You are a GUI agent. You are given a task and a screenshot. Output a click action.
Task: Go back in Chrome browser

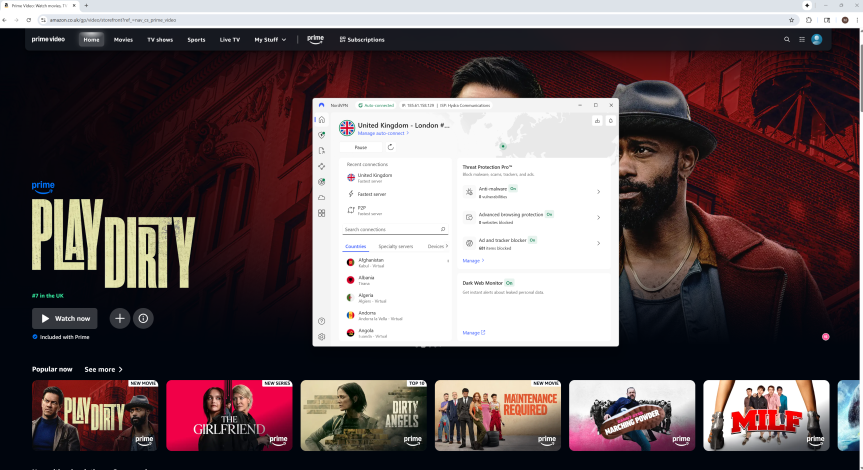click(4, 20)
